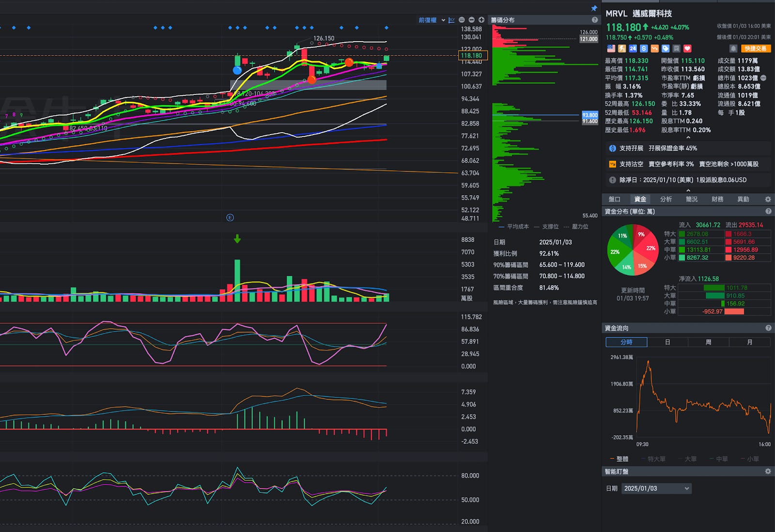The image size is (775, 532).
Task: Open 智能盯盤 settings gear
Action: tap(768, 471)
